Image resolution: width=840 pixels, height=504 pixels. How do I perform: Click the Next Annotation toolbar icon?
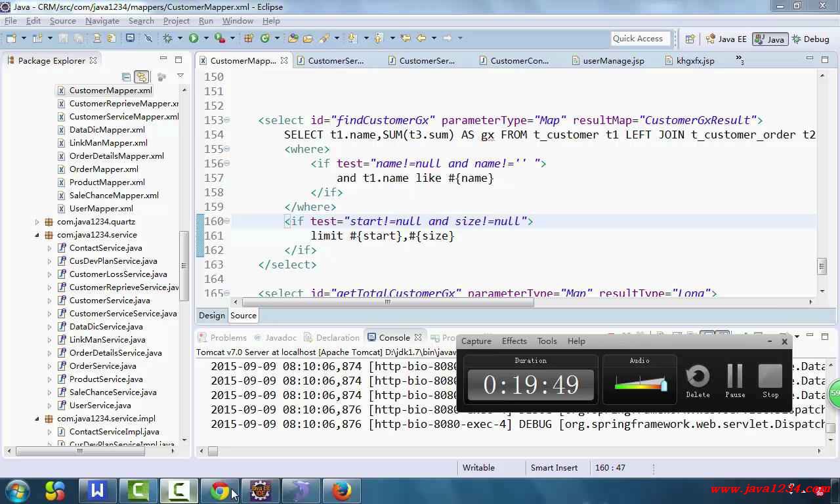[x=352, y=38]
